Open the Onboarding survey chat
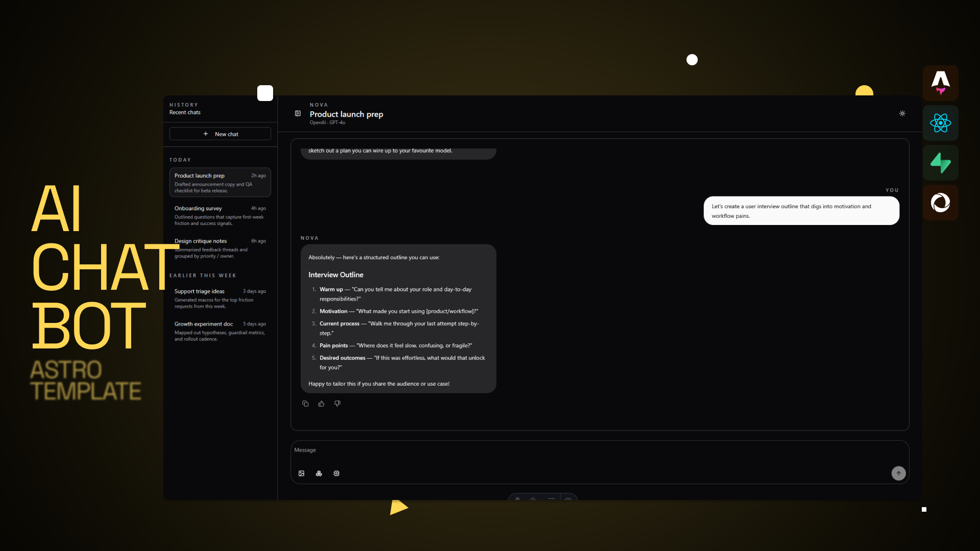The image size is (980, 551). coord(198,208)
